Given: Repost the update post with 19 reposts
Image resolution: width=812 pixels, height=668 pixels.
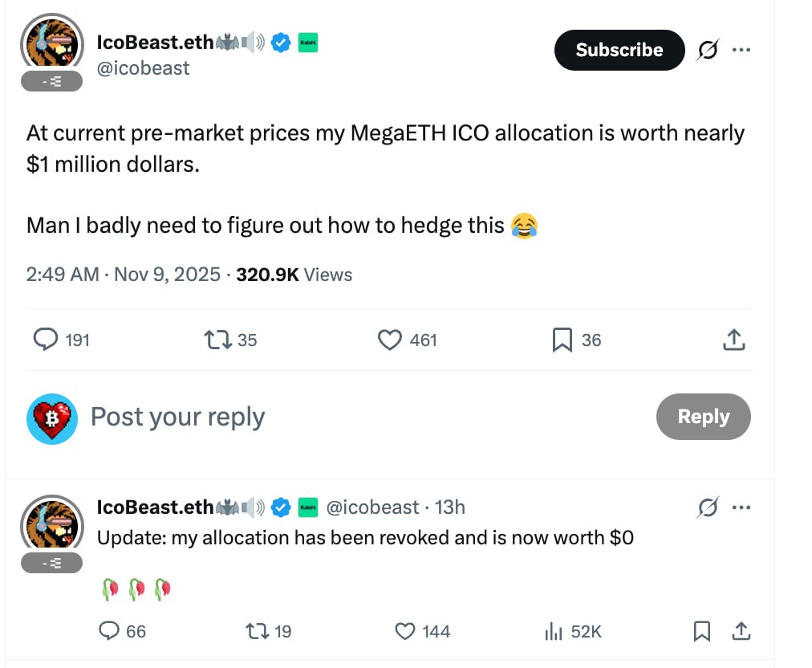Looking at the screenshot, I should [x=258, y=632].
